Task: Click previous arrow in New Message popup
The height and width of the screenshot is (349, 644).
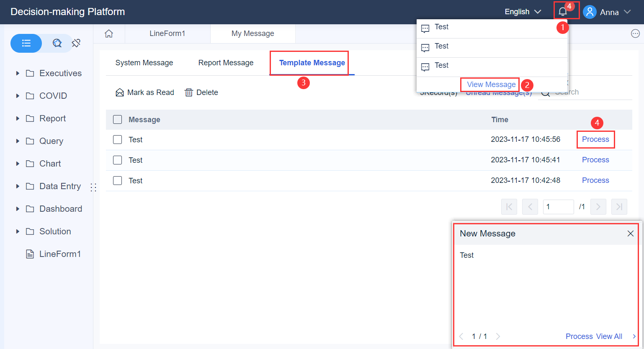Action: click(461, 336)
